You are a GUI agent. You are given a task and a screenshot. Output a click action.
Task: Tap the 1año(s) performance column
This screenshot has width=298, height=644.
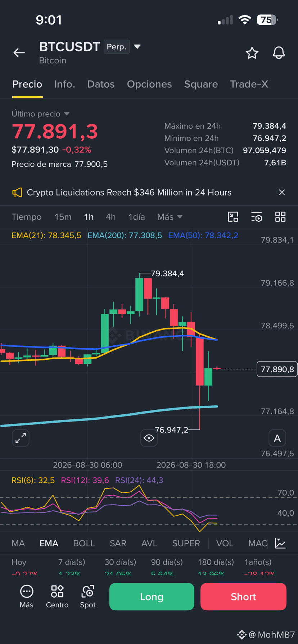pos(259,567)
